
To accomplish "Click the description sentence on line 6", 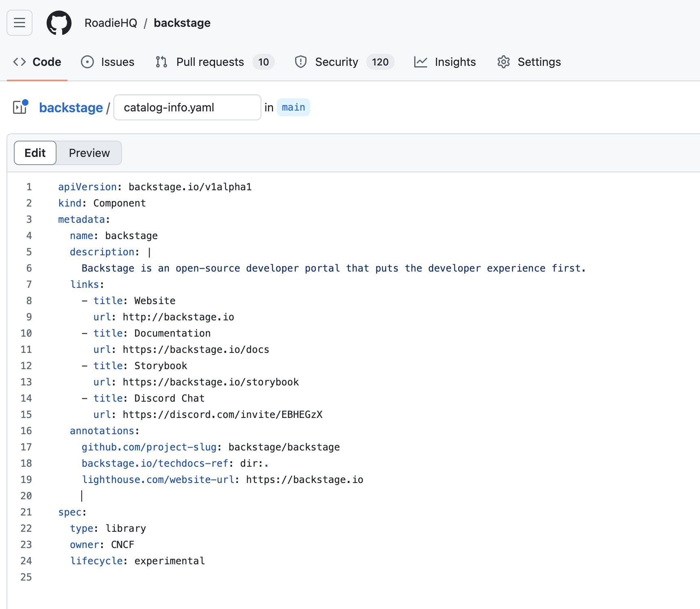I will point(333,268).
